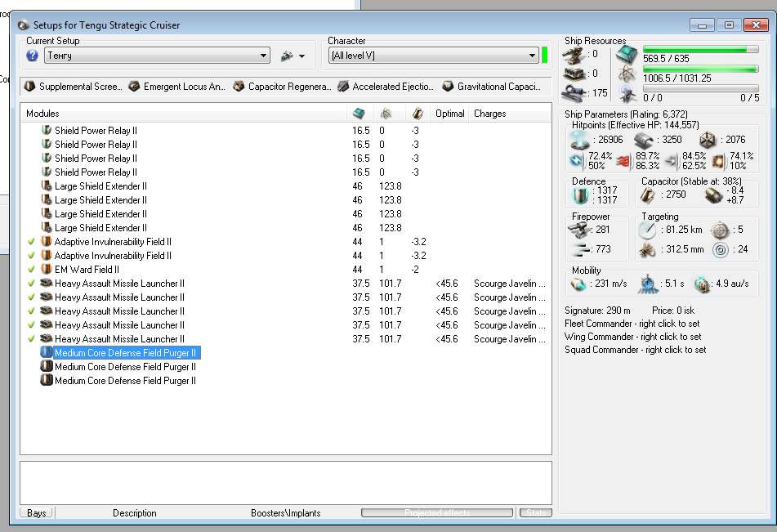This screenshot has height=532, width=777.
Task: Switch to the Boosters\Implants tab
Action: [285, 513]
